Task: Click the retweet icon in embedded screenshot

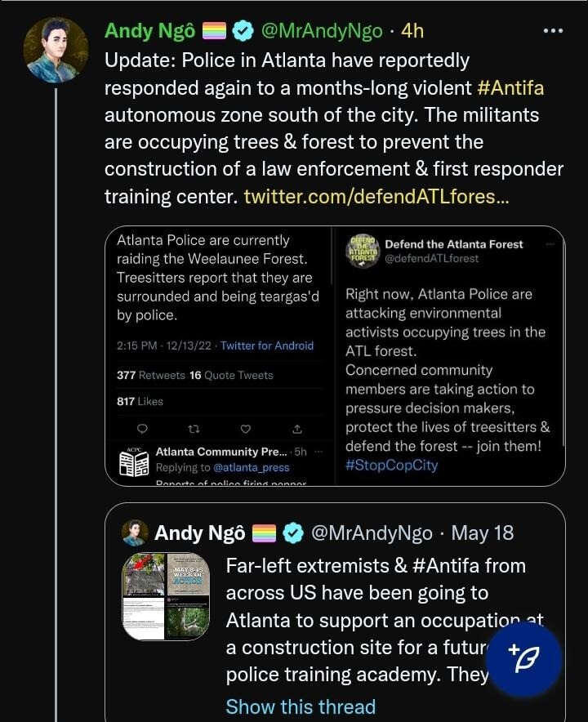Action: (194, 429)
